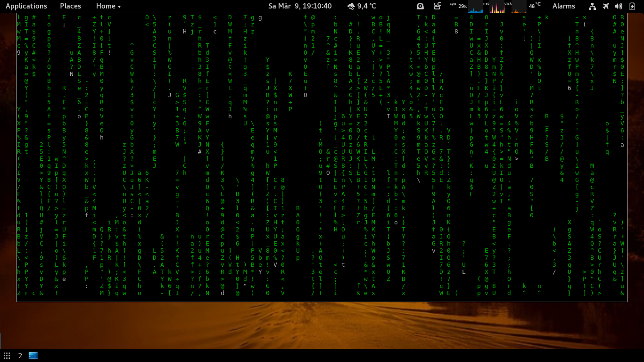Open the Places menu
644x362 pixels.
coord(70,6)
